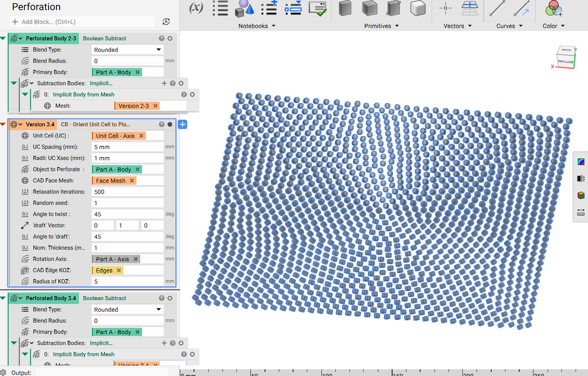
Task: Click the Angle to twist field showing 45
Action: click(x=127, y=214)
